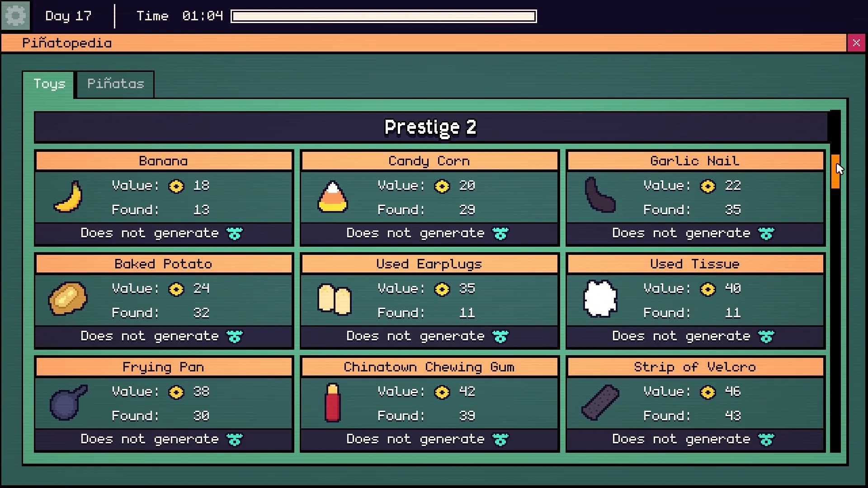Image resolution: width=868 pixels, height=488 pixels.
Task: Select the Chinatown Chewing Gum icon
Action: 332,403
